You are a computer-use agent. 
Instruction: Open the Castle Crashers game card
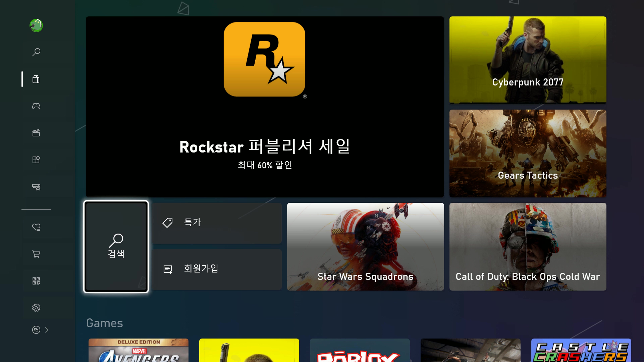[581, 350]
